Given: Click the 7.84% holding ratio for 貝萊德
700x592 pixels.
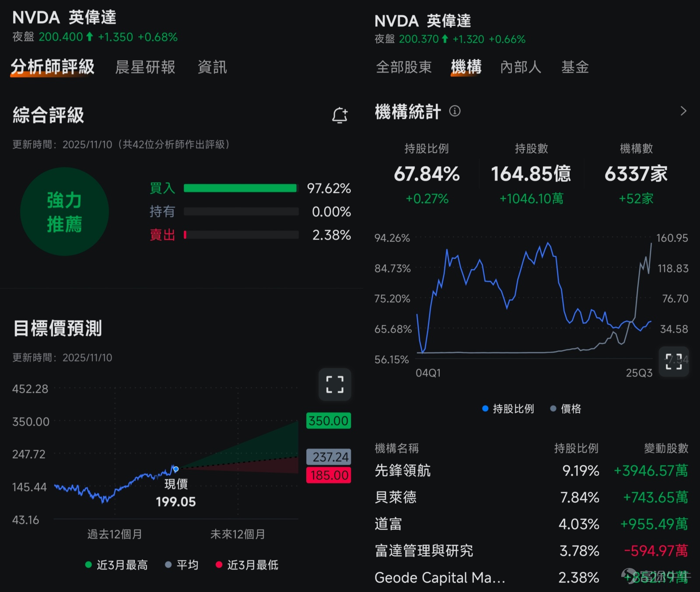Looking at the screenshot, I should click(580, 497).
